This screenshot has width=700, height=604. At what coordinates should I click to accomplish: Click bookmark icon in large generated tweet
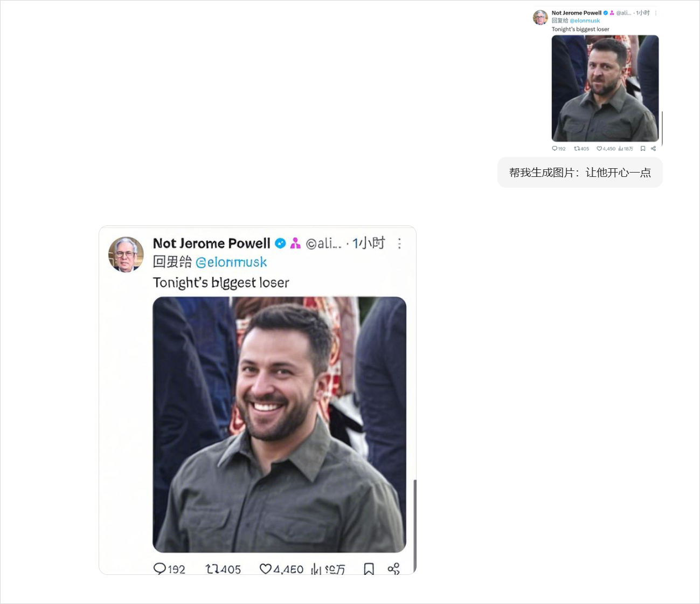tap(369, 568)
